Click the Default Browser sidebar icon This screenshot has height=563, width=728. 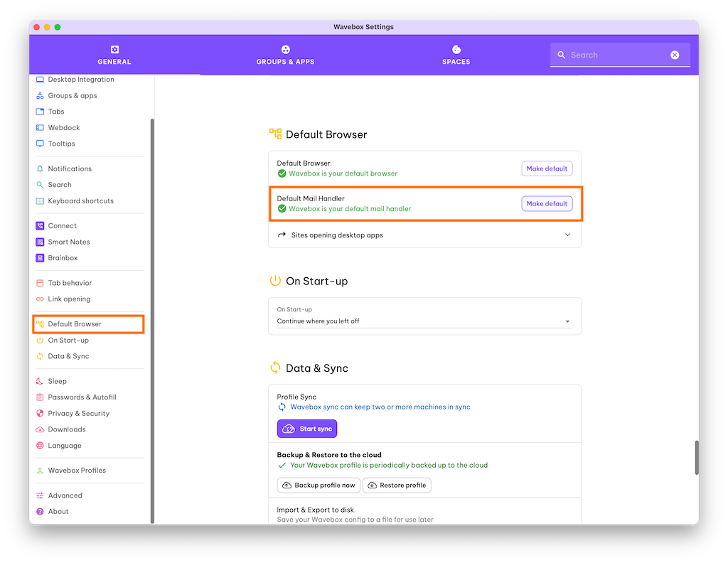pyautogui.click(x=40, y=324)
